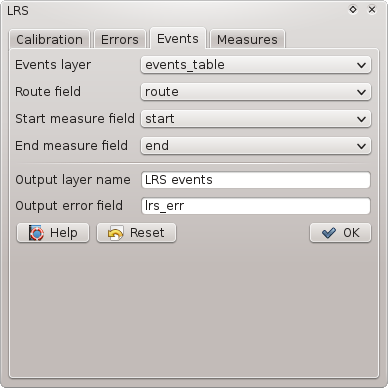The width and height of the screenshot is (388, 388).
Task: Select the Events tab
Action: (178, 38)
